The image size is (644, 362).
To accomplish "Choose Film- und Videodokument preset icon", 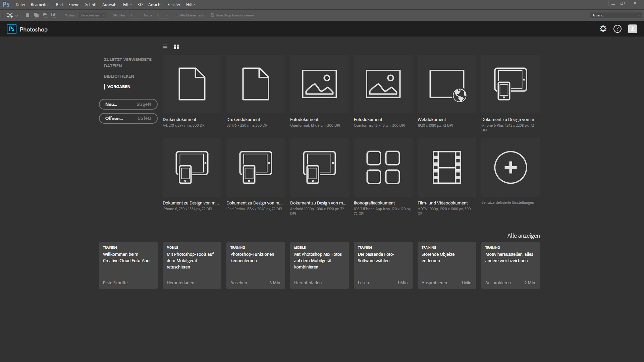I will (447, 167).
